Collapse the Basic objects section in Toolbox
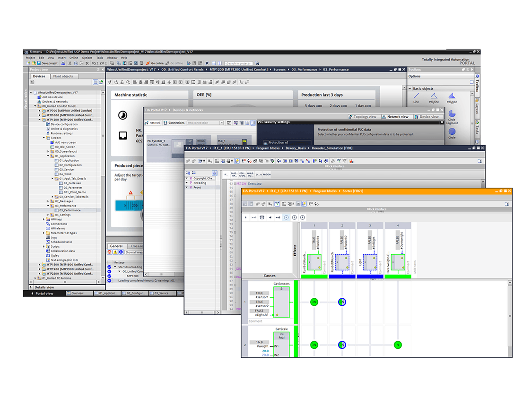 click(x=410, y=88)
